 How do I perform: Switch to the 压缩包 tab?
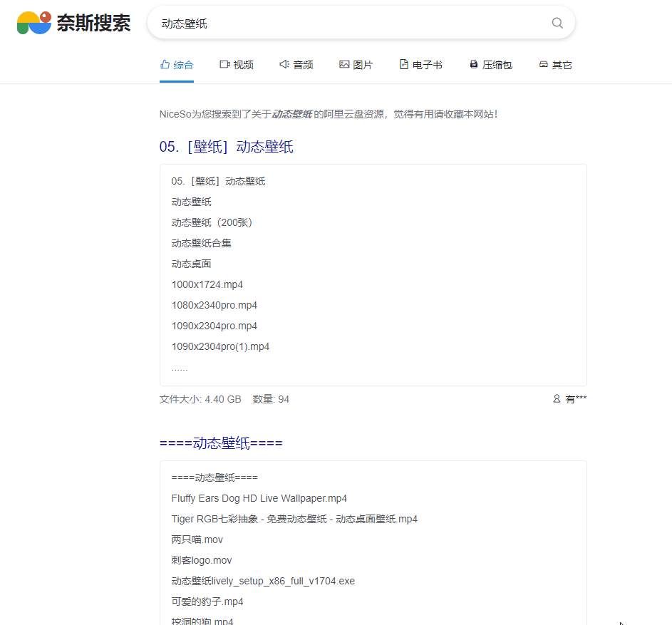click(x=491, y=65)
